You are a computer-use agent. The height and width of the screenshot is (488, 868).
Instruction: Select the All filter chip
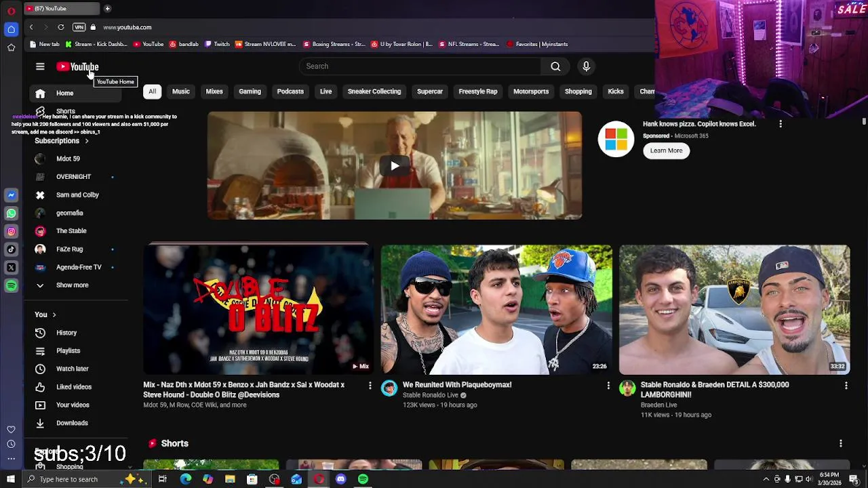tap(152, 91)
